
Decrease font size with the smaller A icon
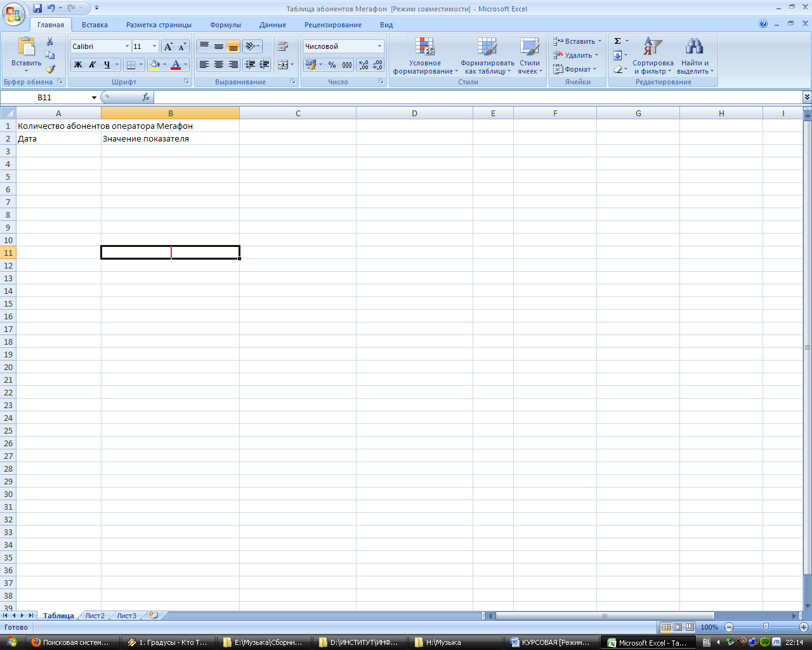[x=182, y=46]
